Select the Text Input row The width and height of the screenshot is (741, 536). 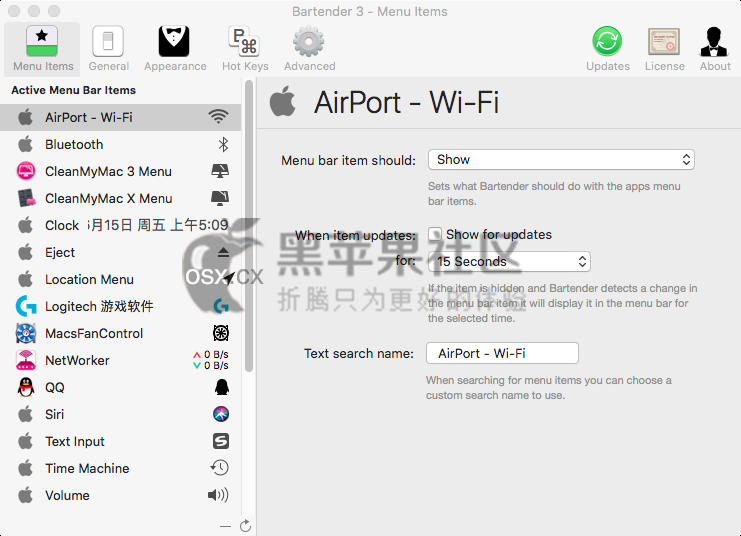click(x=121, y=441)
